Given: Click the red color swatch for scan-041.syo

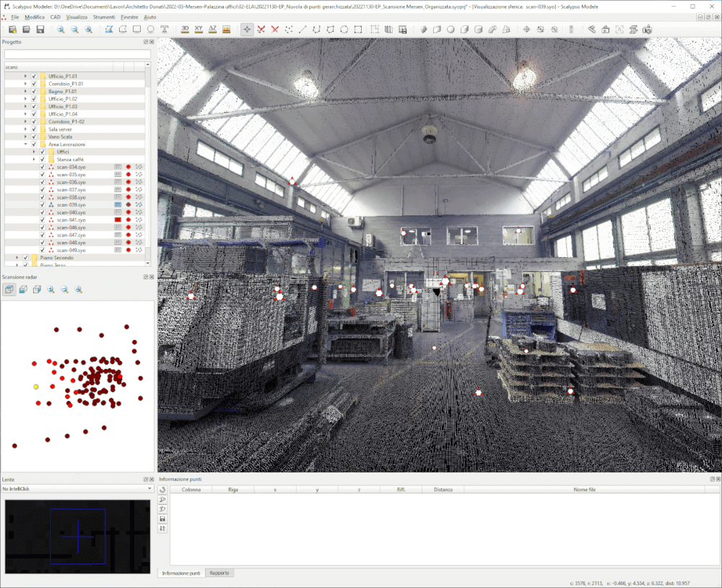Looking at the screenshot, I should (x=118, y=220).
